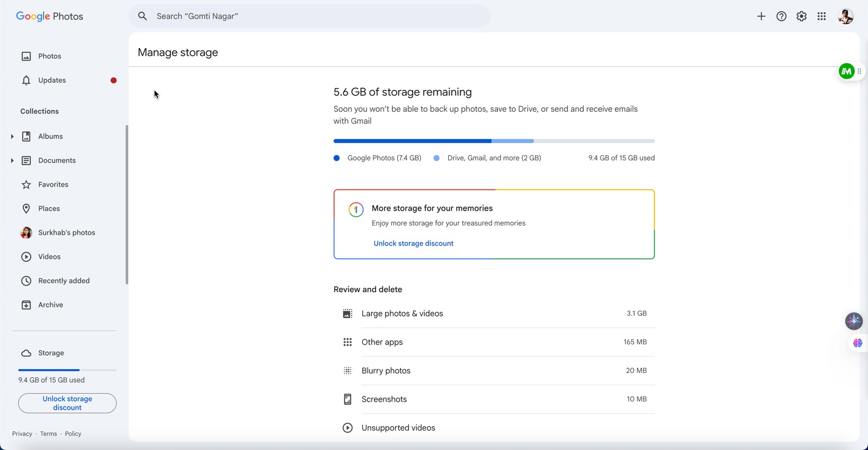
Task: Click the purple sparkle assistant icon
Action: (854, 321)
